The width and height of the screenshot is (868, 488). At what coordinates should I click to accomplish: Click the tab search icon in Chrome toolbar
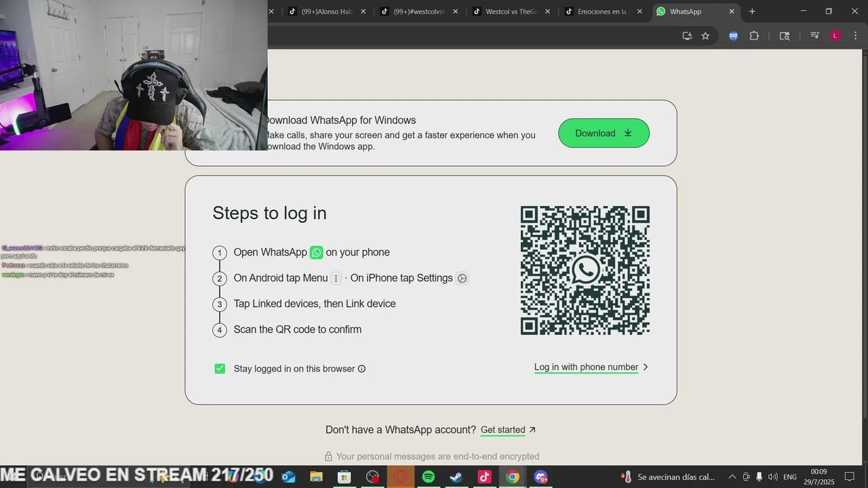tap(785, 36)
